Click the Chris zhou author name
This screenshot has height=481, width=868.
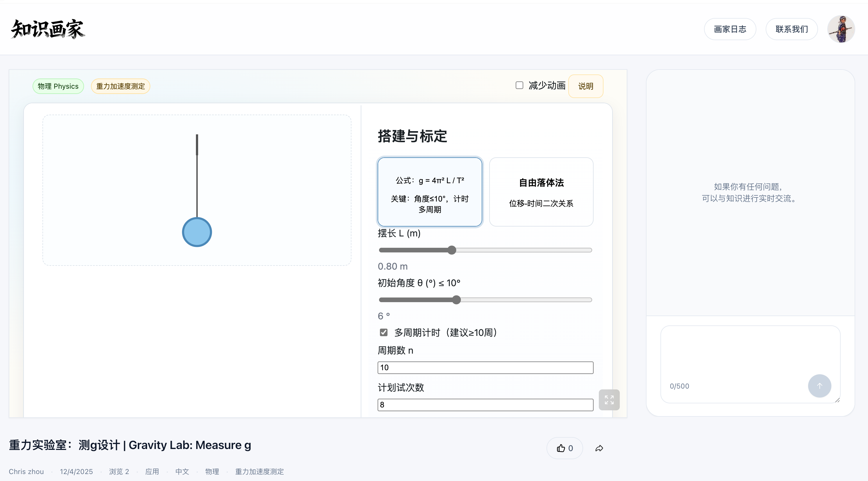26,472
